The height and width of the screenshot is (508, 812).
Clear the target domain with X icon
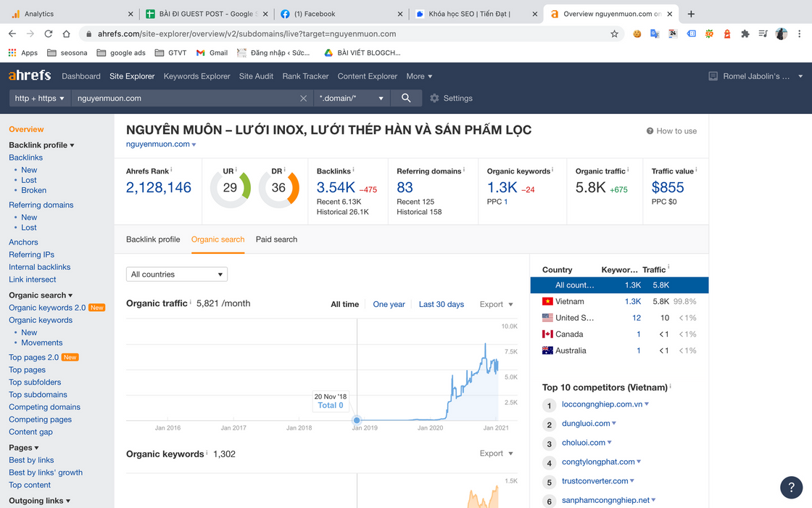tap(304, 98)
